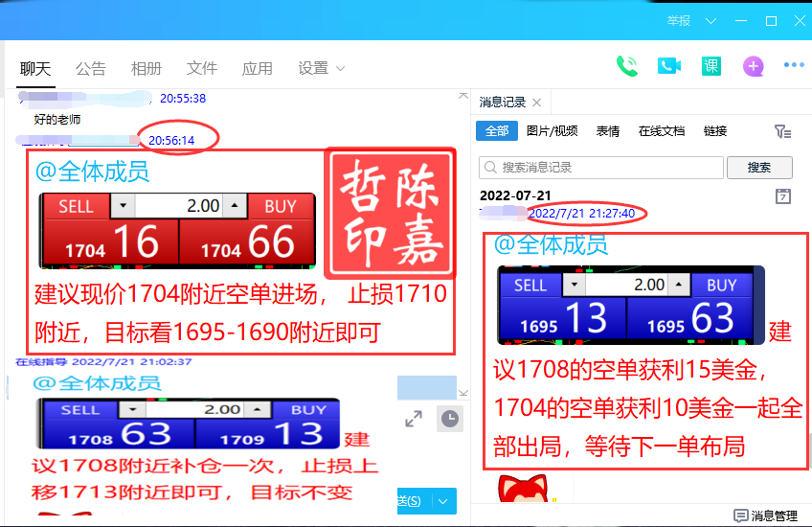Switch to the 相册 tab
This screenshot has width=812, height=527.
(x=147, y=69)
